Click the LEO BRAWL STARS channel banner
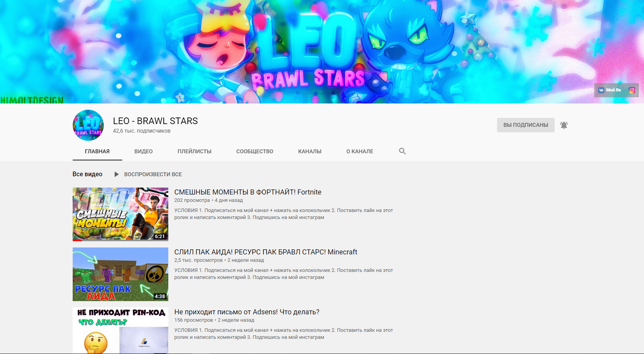 click(322, 52)
